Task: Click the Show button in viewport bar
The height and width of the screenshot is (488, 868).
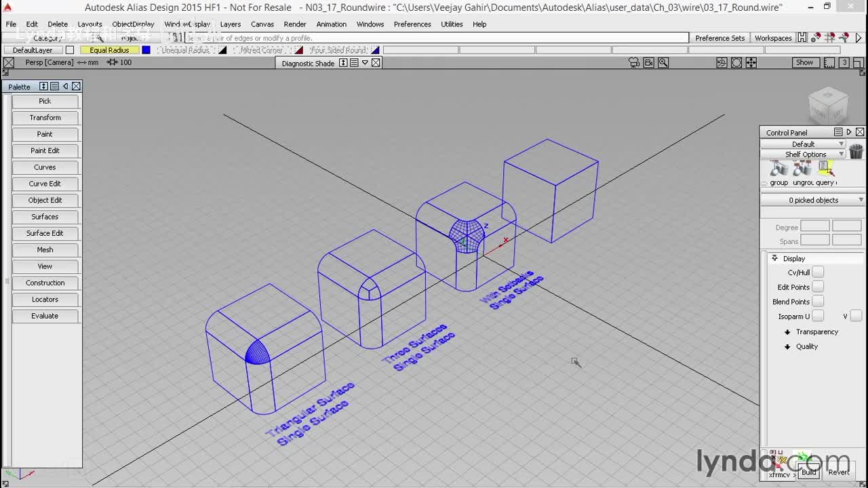Action: (x=804, y=62)
